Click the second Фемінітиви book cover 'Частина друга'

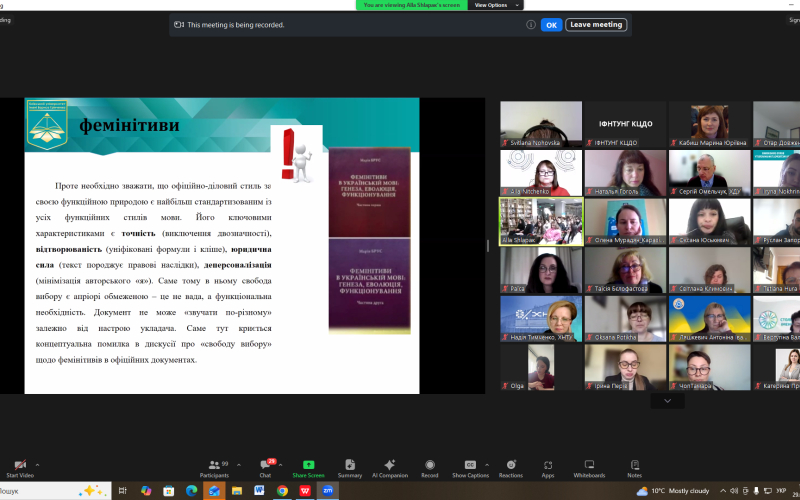coord(369,286)
